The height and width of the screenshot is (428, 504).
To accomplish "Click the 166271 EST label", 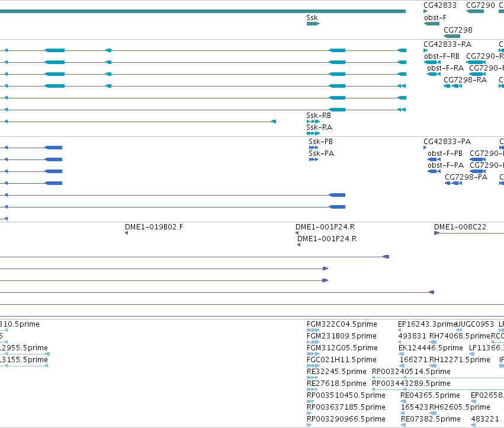I will [413, 360].
